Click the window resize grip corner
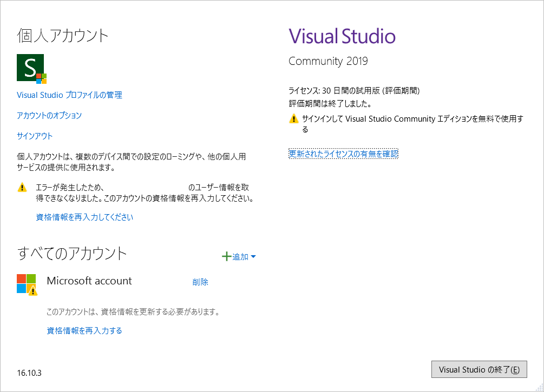The image size is (544, 392). click(540, 388)
